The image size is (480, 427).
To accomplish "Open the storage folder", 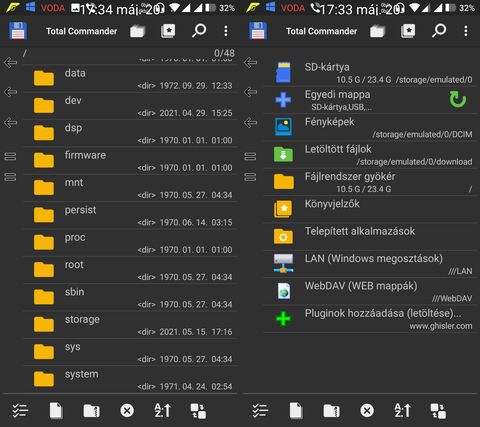I will [x=130, y=325].
